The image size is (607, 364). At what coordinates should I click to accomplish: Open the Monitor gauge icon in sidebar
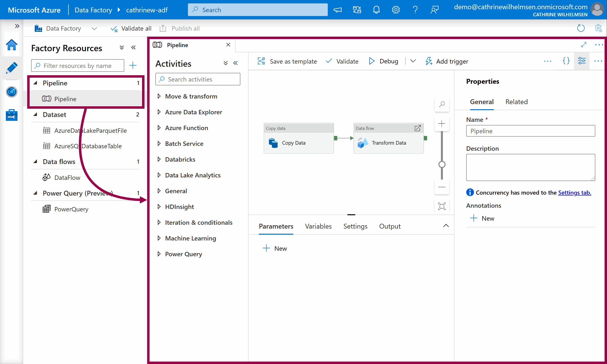(11, 92)
